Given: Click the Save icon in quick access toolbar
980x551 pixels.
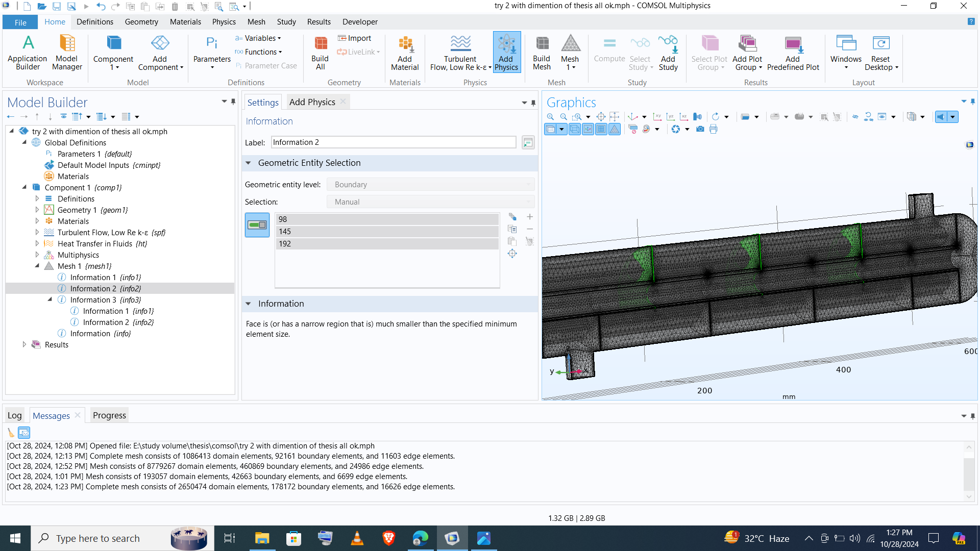Looking at the screenshot, I should point(57,7).
